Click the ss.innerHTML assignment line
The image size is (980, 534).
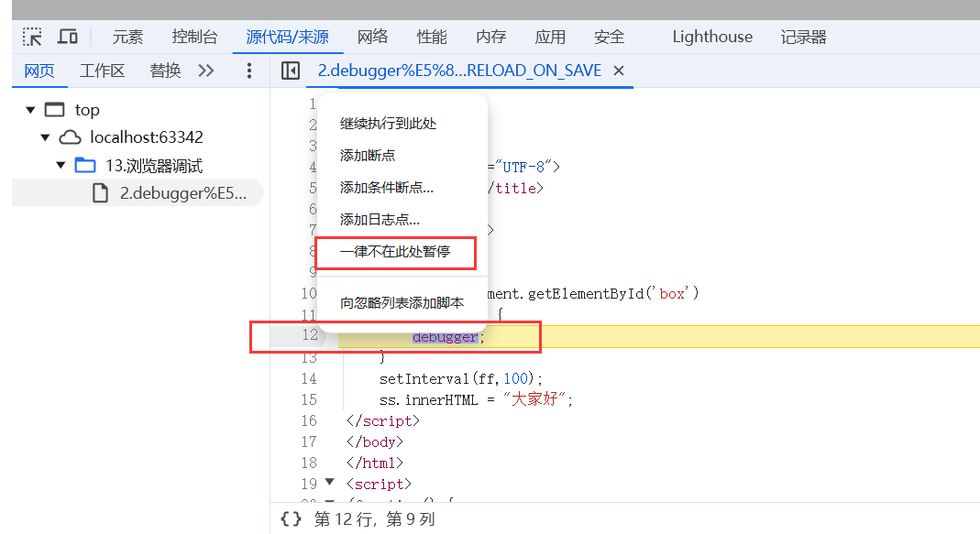tap(477, 399)
